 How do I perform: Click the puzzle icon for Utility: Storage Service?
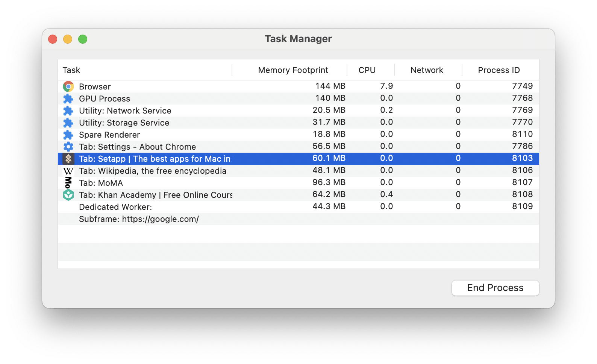(x=68, y=123)
